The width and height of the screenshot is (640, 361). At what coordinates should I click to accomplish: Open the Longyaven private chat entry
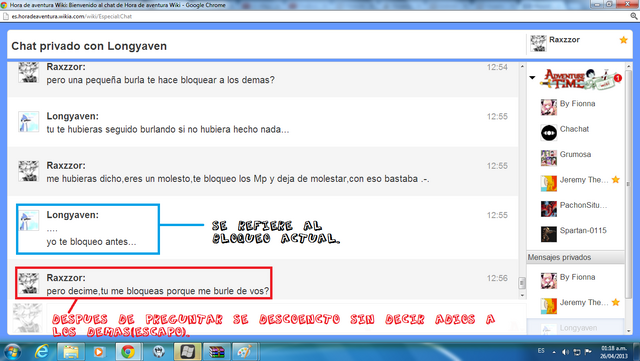pyautogui.click(x=576, y=328)
